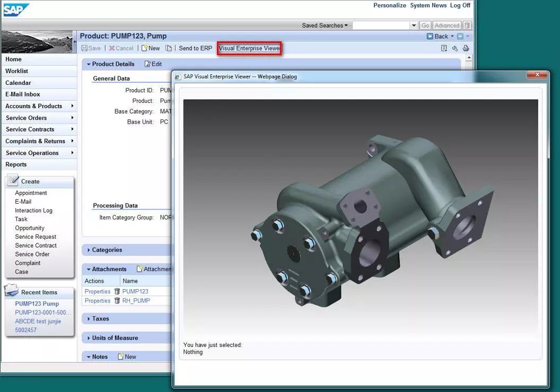Click the Personalize link

pyautogui.click(x=390, y=5)
